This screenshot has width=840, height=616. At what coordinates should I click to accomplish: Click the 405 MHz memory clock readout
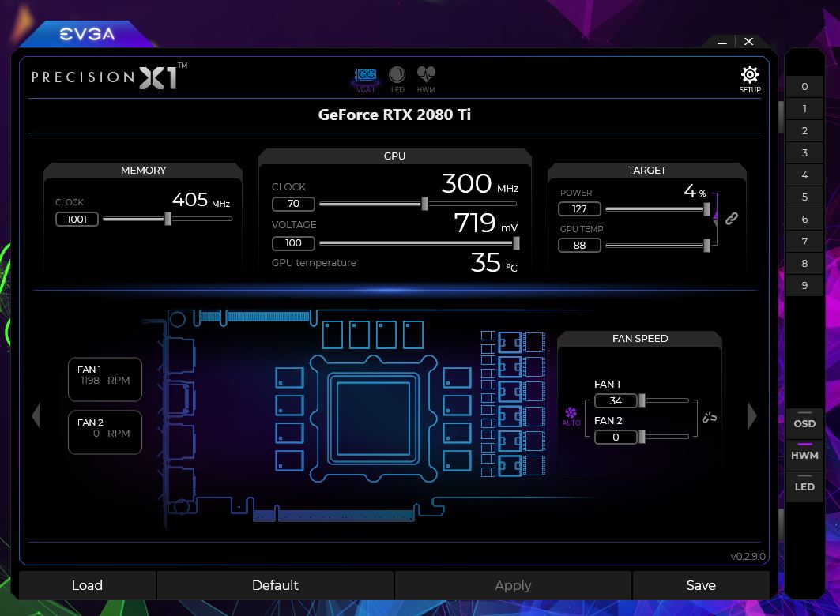click(201, 200)
